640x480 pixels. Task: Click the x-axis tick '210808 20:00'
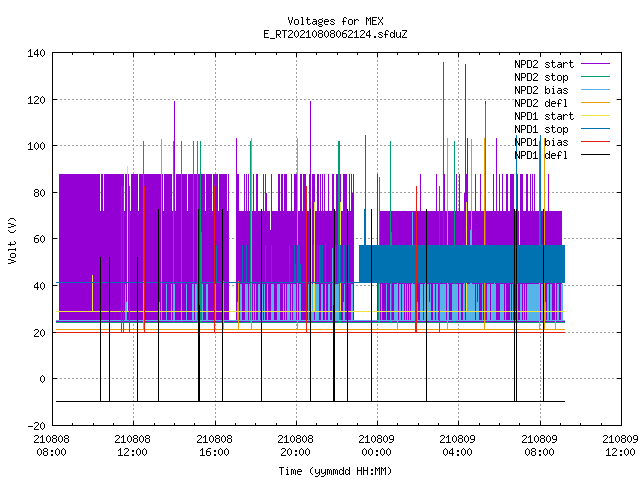296,446
